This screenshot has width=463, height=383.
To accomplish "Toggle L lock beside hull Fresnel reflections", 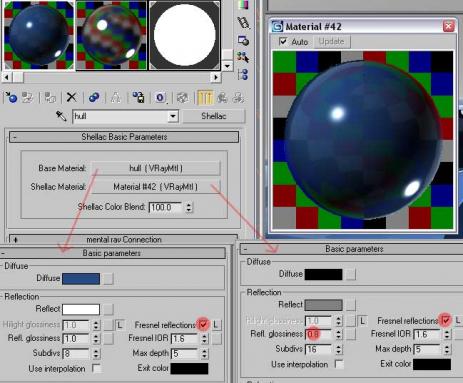I will pos(216,324).
